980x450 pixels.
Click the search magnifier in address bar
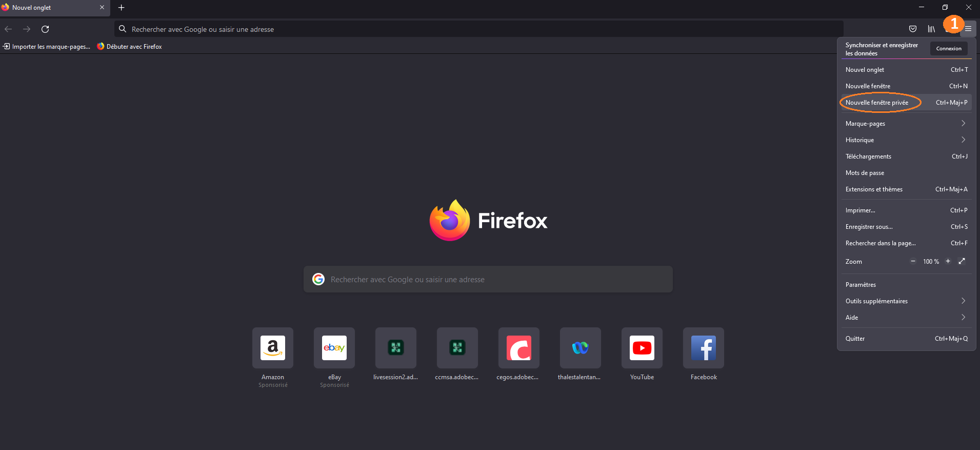[x=123, y=29]
